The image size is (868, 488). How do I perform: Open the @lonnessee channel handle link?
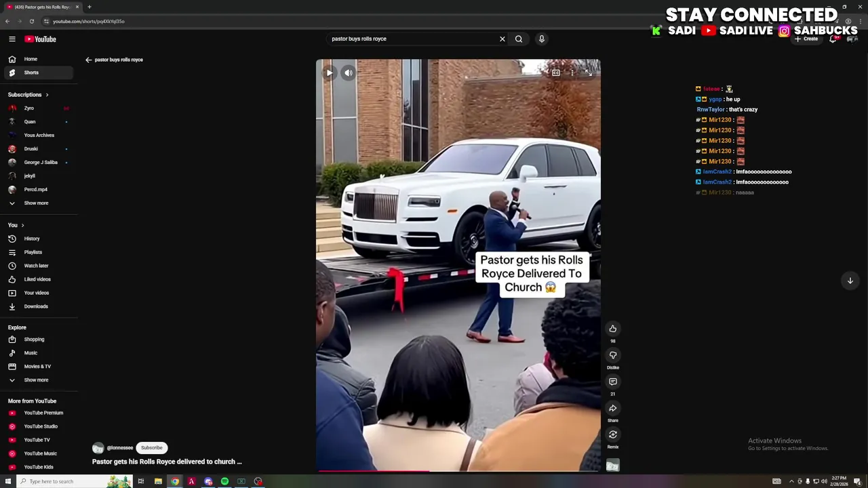(120, 448)
